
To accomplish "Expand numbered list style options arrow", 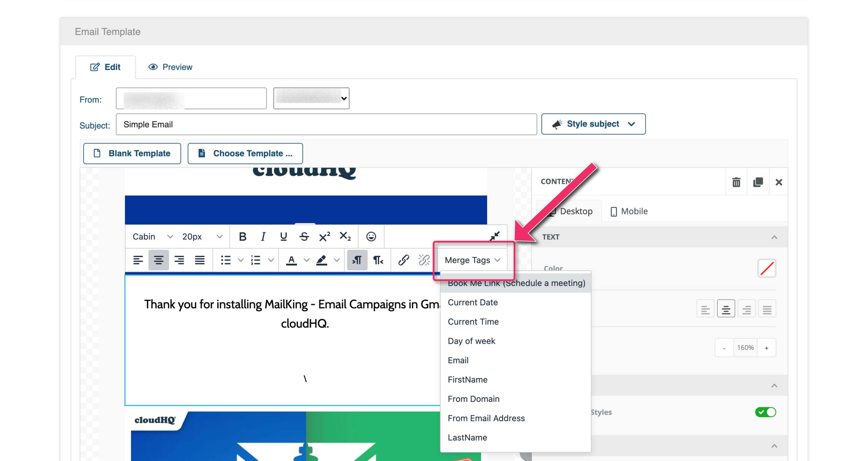I will (x=271, y=260).
